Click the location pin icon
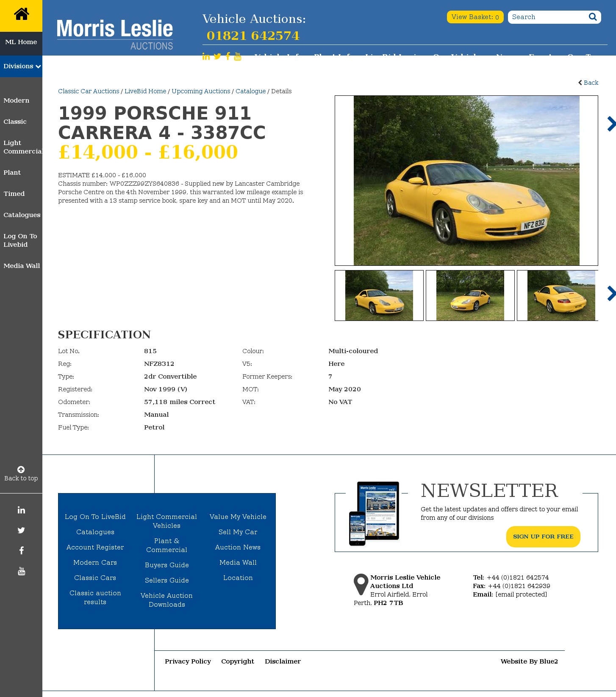The height and width of the screenshot is (697, 616). point(361,584)
